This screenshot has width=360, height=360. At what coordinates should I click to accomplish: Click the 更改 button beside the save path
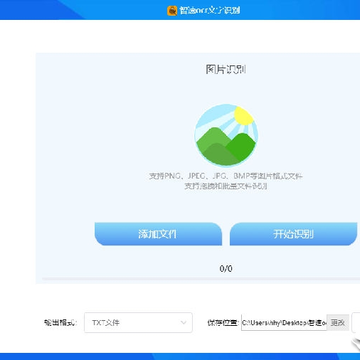(338, 322)
